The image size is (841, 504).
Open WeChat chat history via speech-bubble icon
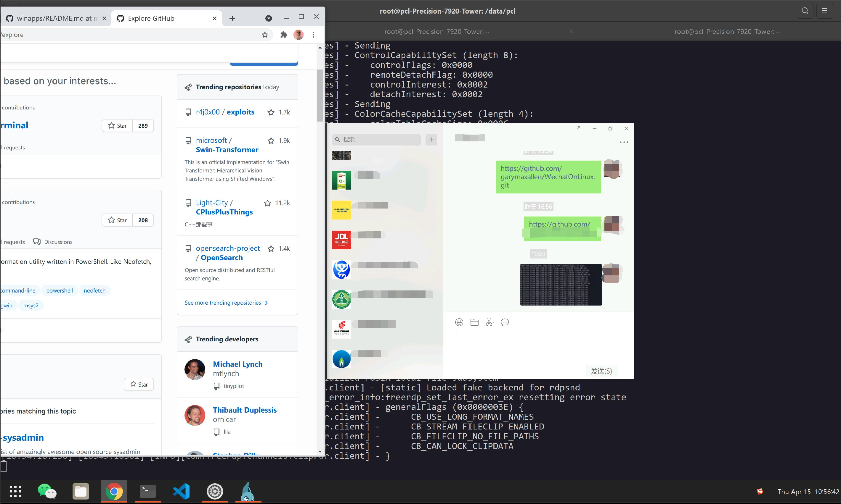pyautogui.click(x=505, y=322)
